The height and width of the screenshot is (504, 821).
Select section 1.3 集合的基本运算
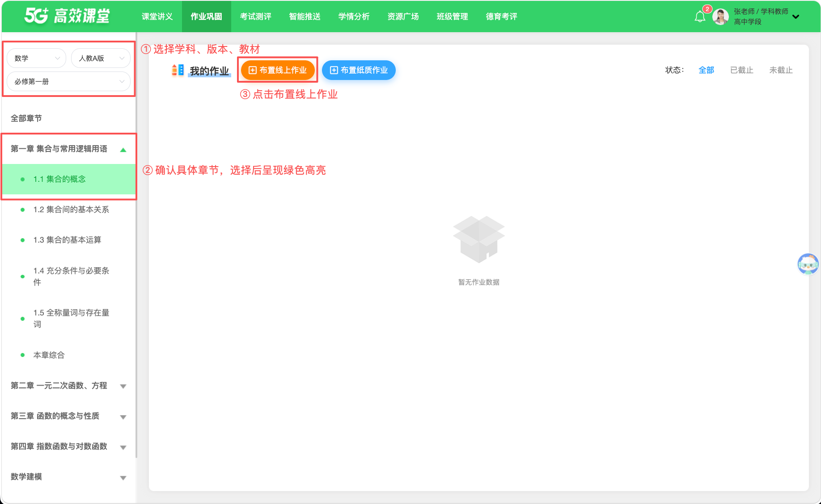coord(69,240)
